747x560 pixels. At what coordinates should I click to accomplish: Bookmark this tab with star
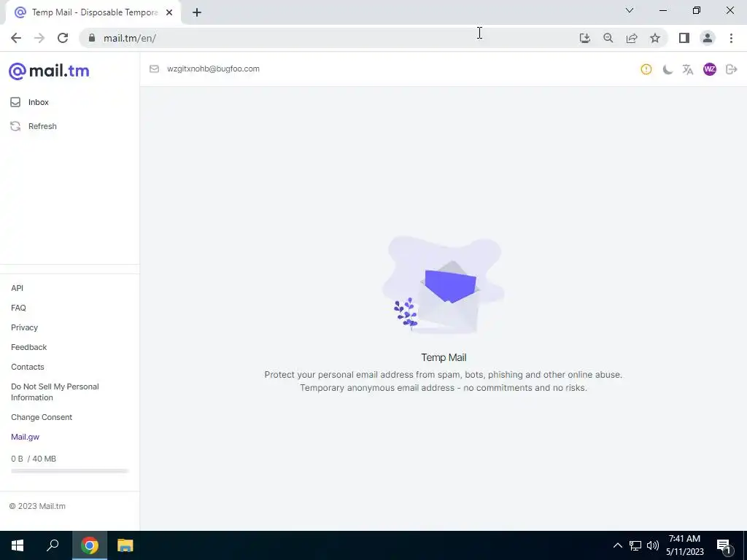click(x=655, y=38)
